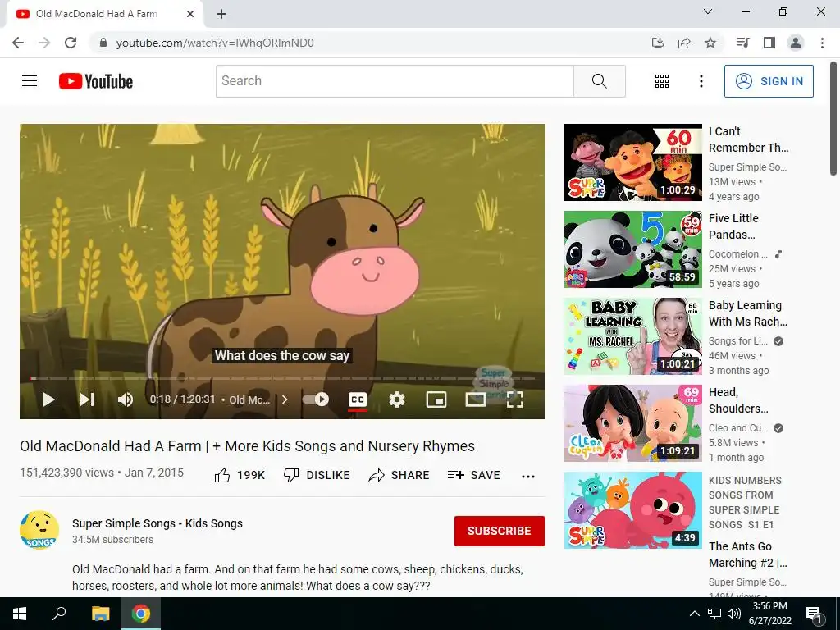
Task: Show hidden tray icons chevron
Action: 694,614
